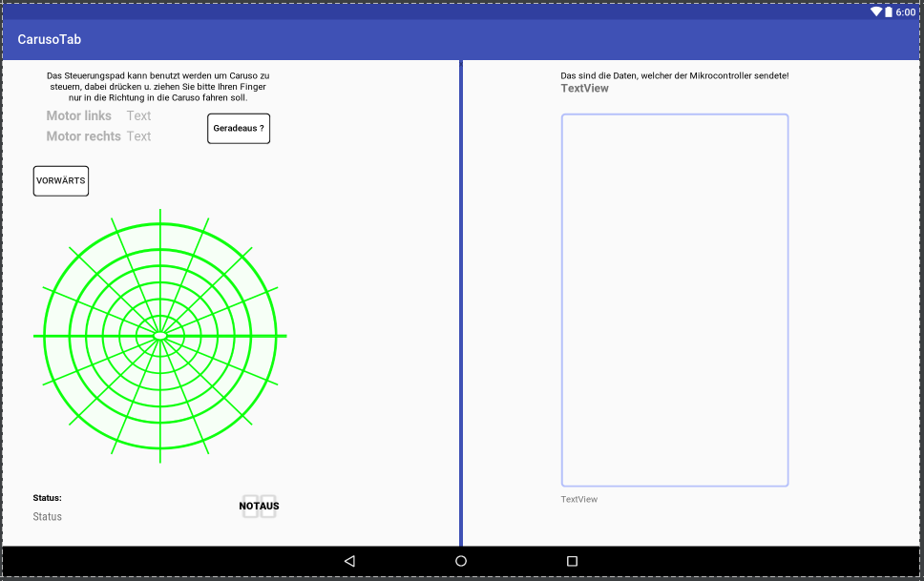Screen dimensions: 924x581
Task: Tap the bold TextView above data box
Action: tap(584, 89)
